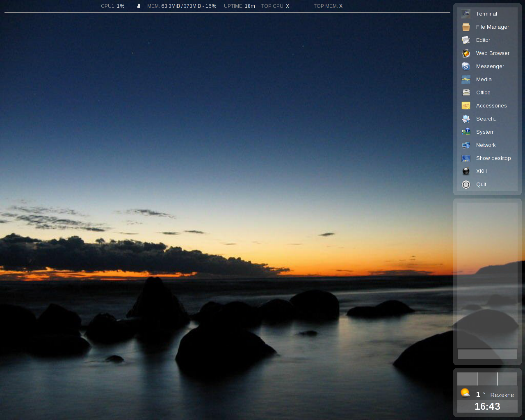Click the temperature value 1°
525x420 pixels.
(x=481, y=395)
